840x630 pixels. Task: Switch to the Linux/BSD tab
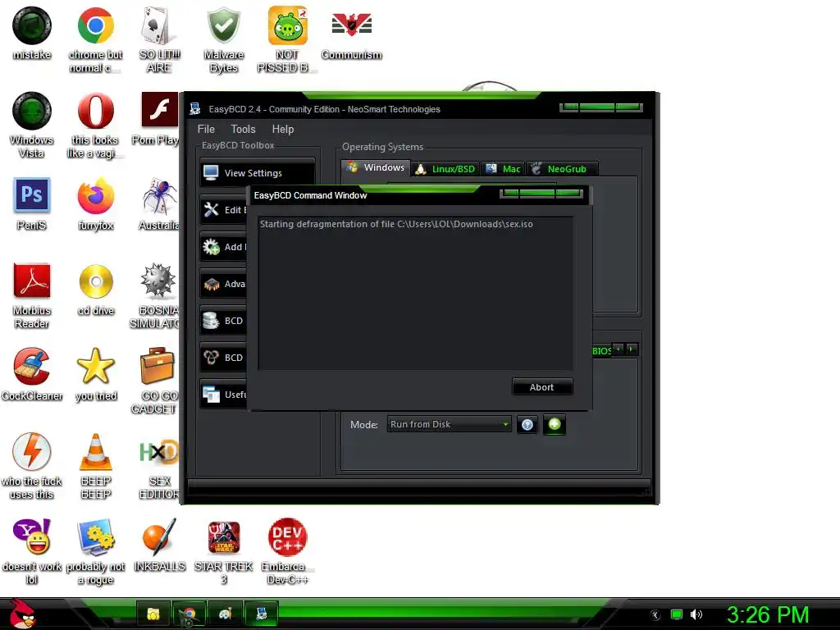[x=445, y=169]
